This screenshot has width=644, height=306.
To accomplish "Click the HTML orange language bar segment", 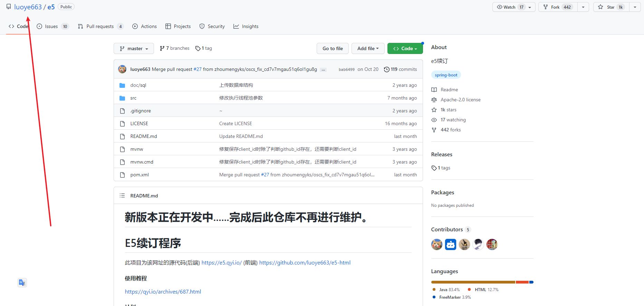I will click(522, 282).
